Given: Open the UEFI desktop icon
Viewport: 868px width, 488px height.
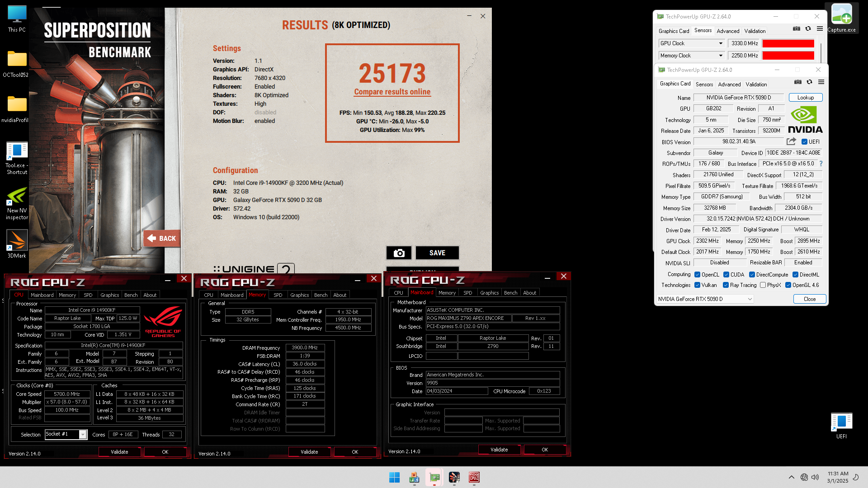Looking at the screenshot, I should pyautogui.click(x=841, y=426).
